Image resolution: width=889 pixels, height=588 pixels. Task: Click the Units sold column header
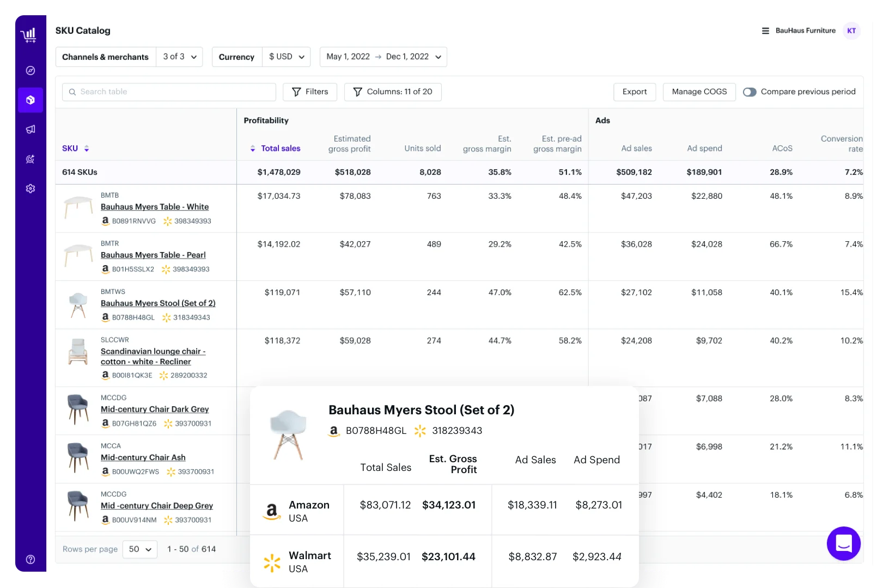coord(423,148)
